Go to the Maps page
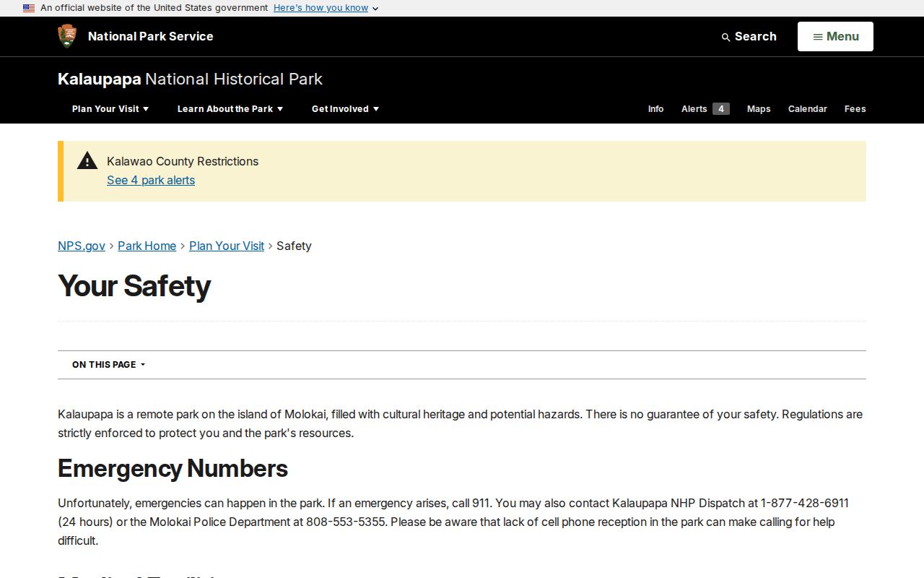 coord(759,109)
